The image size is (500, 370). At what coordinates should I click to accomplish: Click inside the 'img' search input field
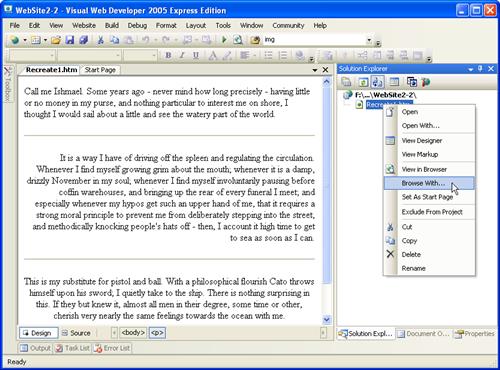314,40
